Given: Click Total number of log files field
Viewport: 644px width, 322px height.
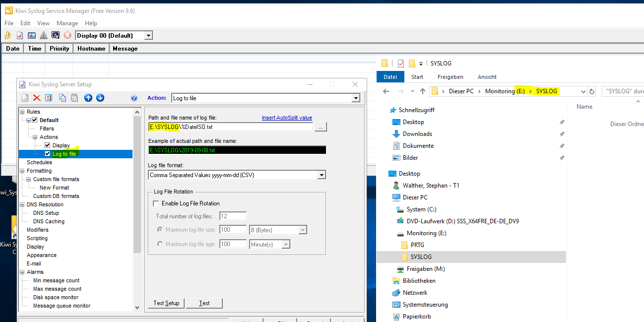Looking at the screenshot, I should point(233,216).
